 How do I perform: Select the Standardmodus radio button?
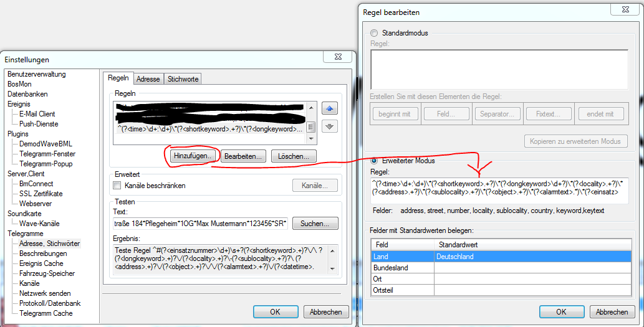click(374, 33)
